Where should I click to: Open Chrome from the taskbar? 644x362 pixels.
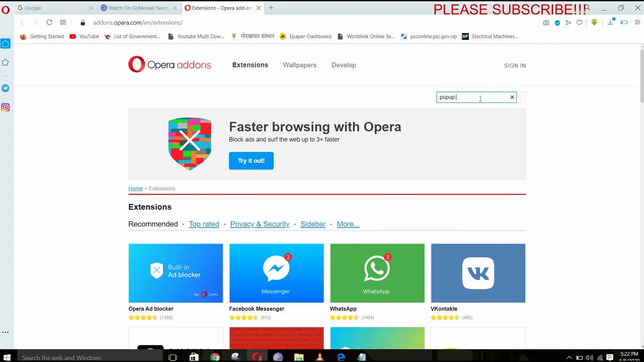pos(215,357)
